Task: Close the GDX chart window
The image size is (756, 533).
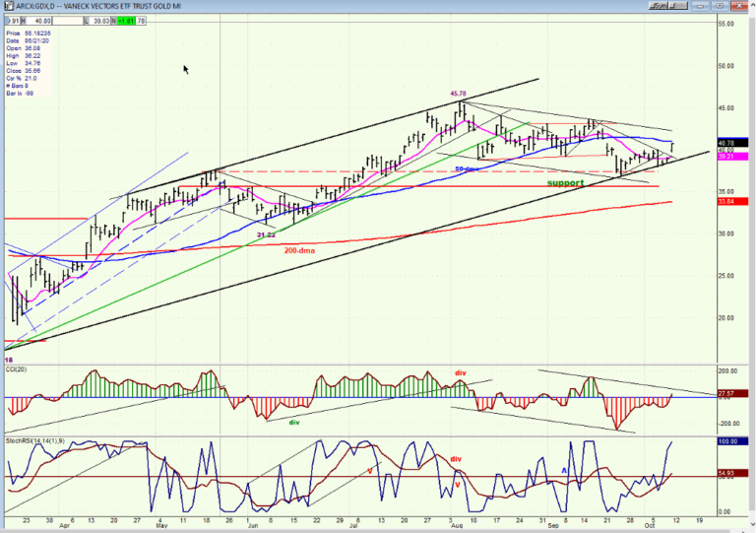Action: (739, 6)
